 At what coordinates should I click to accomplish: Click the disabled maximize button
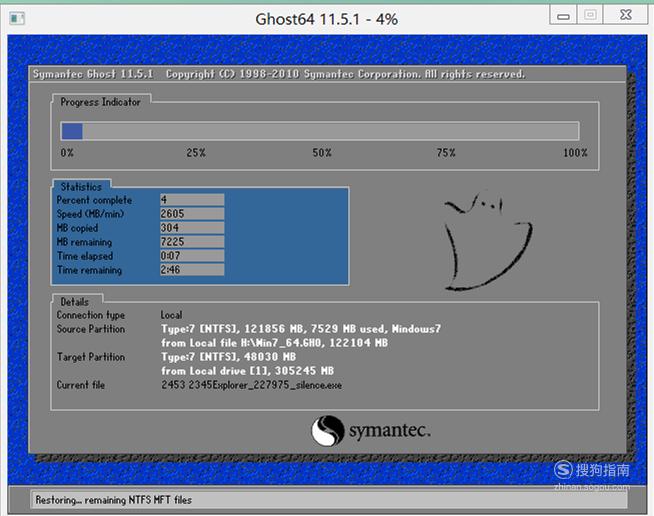590,15
